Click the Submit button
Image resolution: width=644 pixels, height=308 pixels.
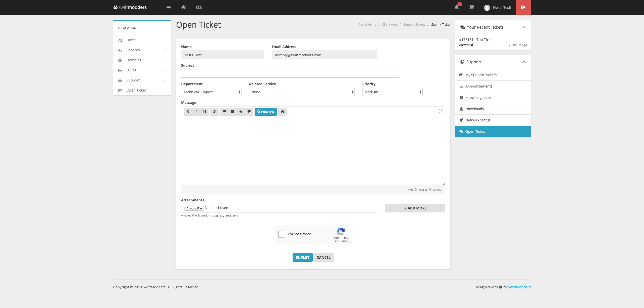click(302, 257)
